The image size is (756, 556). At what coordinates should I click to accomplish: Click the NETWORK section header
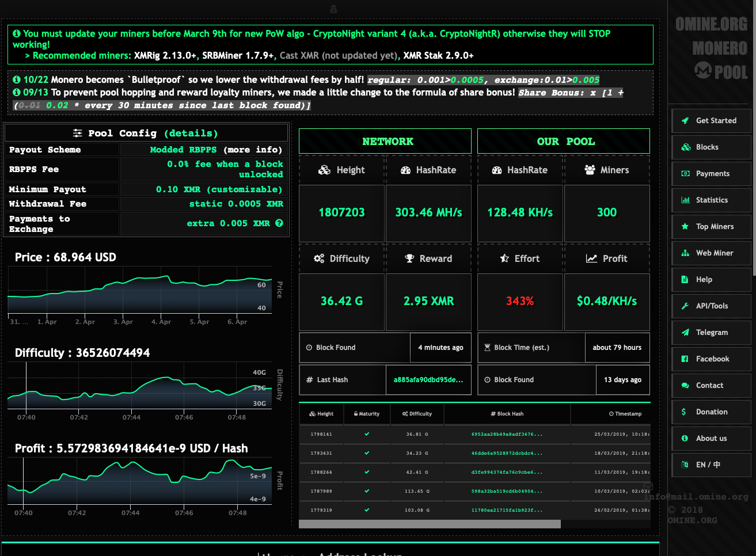click(385, 141)
